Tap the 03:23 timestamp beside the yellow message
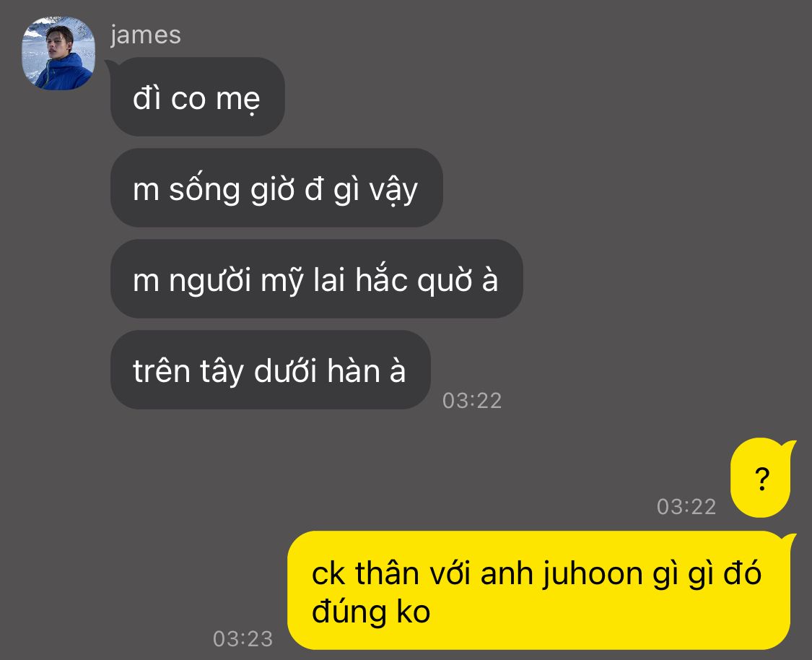 tap(243, 639)
